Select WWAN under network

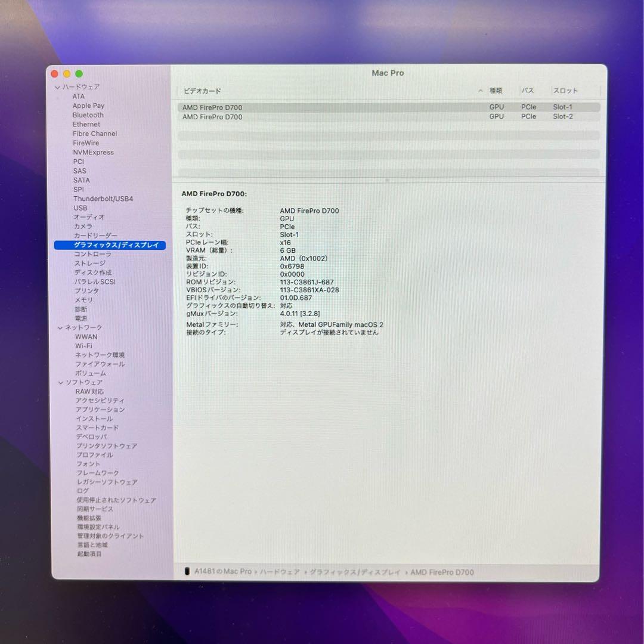pos(86,337)
